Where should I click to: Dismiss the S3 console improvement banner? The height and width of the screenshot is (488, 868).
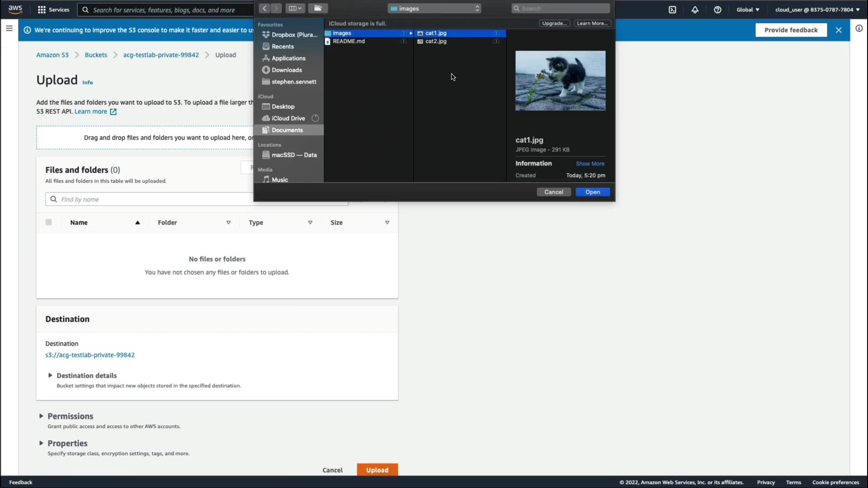(839, 30)
